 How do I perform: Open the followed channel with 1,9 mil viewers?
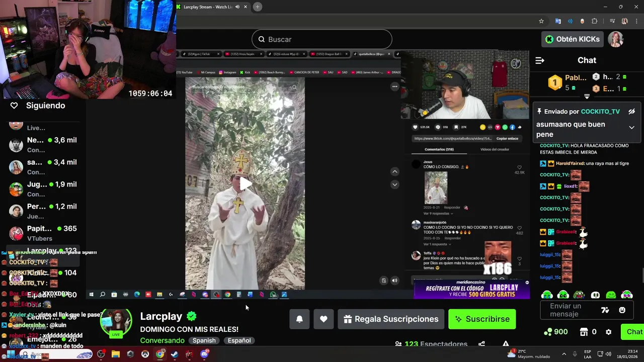(x=43, y=189)
